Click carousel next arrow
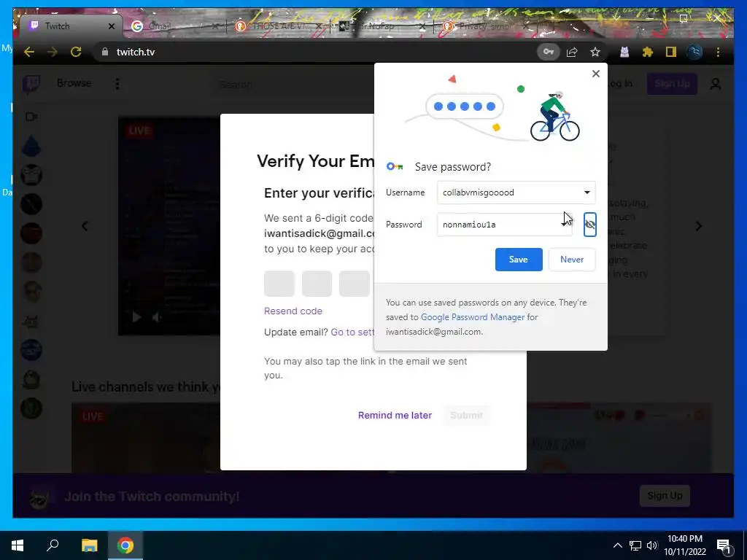The image size is (747, 560). pos(698,226)
